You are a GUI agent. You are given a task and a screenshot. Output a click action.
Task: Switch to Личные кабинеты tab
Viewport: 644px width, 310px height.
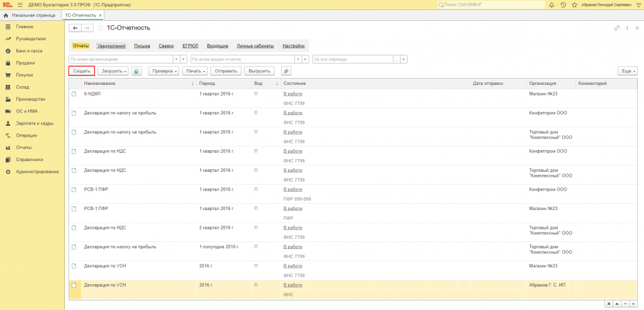tap(255, 46)
